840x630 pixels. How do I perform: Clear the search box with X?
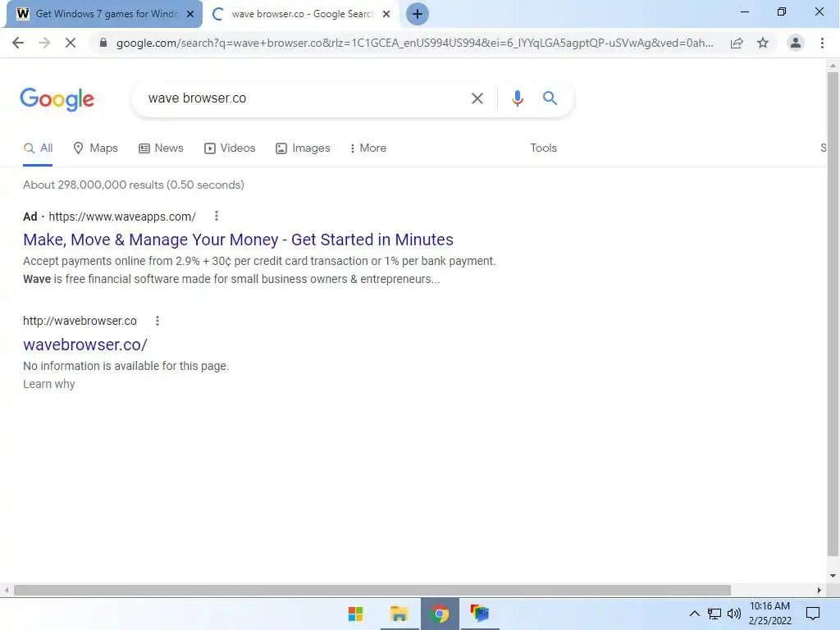pyautogui.click(x=477, y=98)
